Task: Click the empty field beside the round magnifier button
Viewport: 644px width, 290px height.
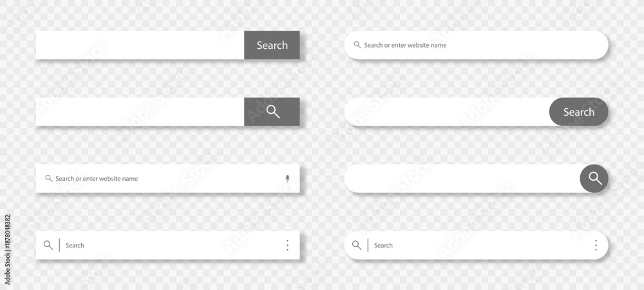Action: tap(462, 178)
